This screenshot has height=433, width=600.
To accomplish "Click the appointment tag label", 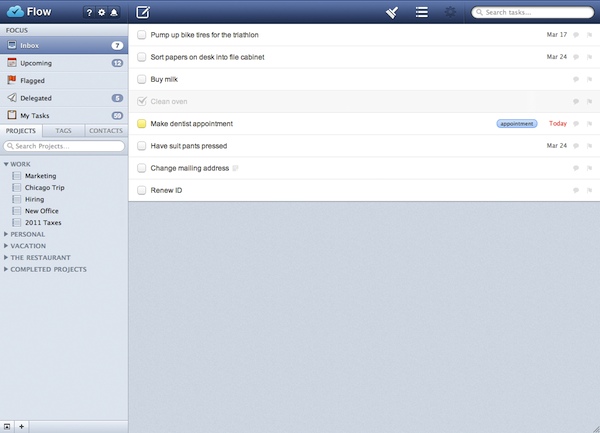I will [x=517, y=124].
